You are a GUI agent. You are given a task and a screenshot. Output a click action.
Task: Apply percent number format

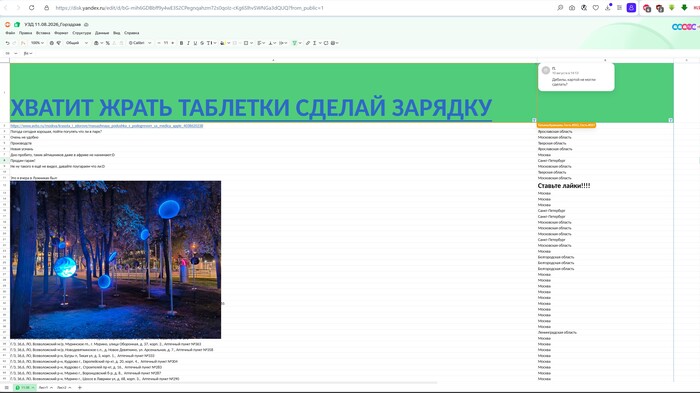[x=108, y=43]
